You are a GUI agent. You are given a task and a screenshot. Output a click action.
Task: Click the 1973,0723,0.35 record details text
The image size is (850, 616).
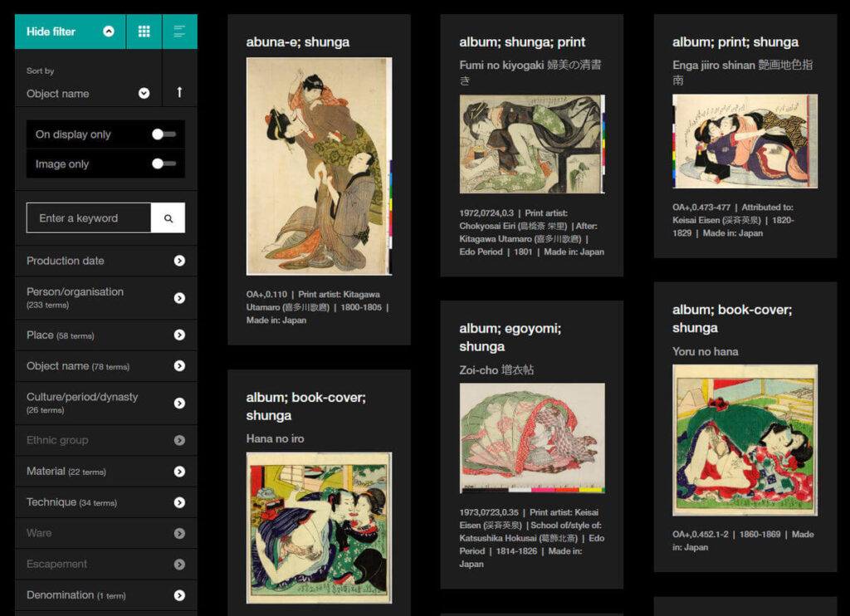coord(532,538)
